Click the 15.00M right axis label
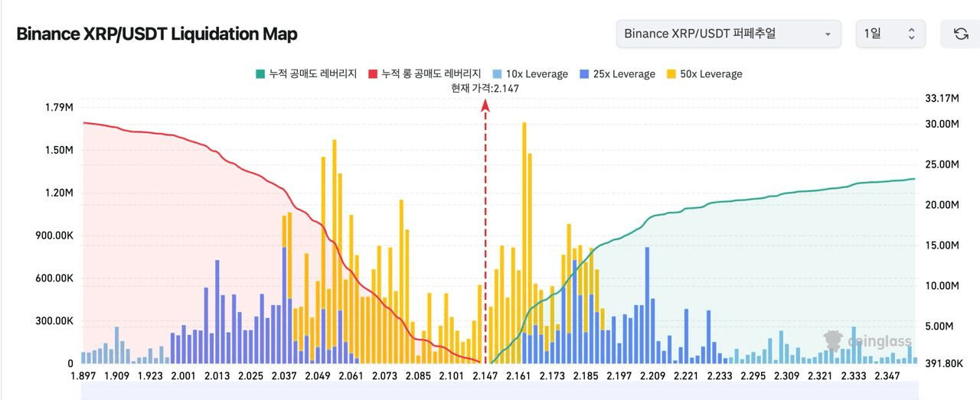The height and width of the screenshot is (400, 980). (942, 246)
